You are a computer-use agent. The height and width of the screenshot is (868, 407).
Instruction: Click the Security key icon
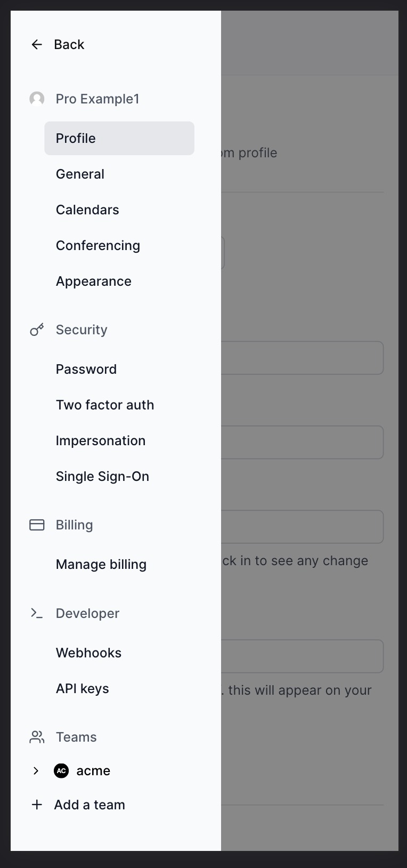click(x=37, y=330)
